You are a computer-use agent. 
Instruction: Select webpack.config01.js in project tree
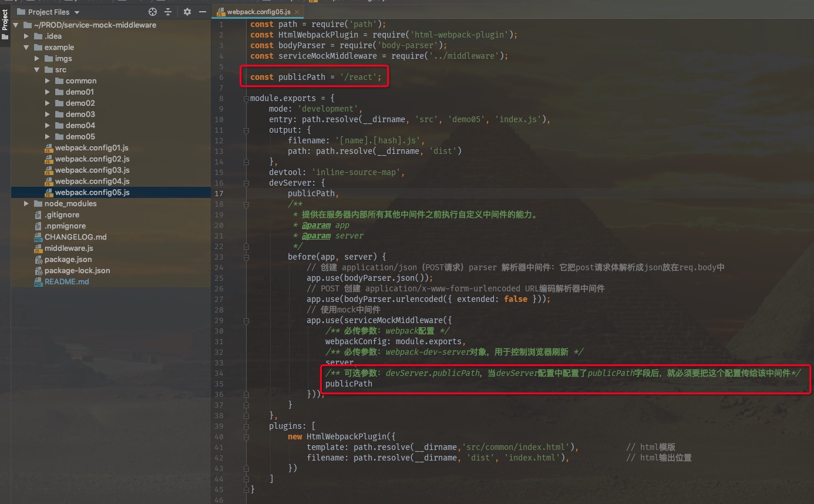pos(92,148)
